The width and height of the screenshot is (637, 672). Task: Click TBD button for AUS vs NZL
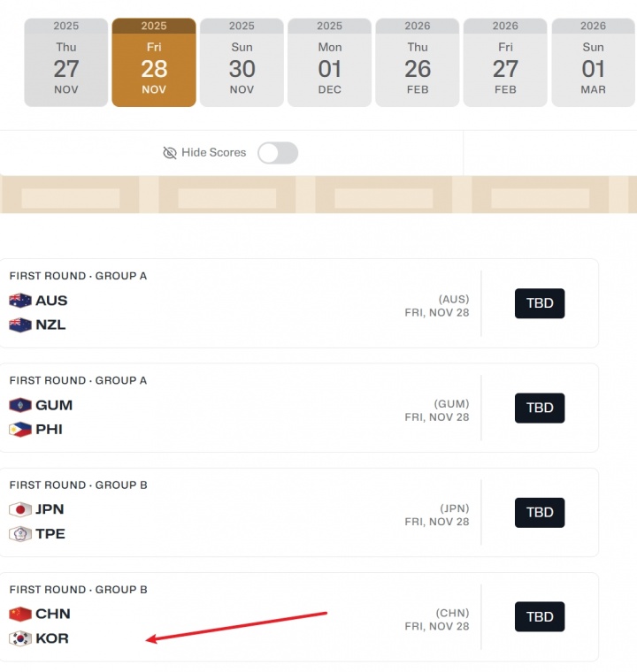coord(540,303)
